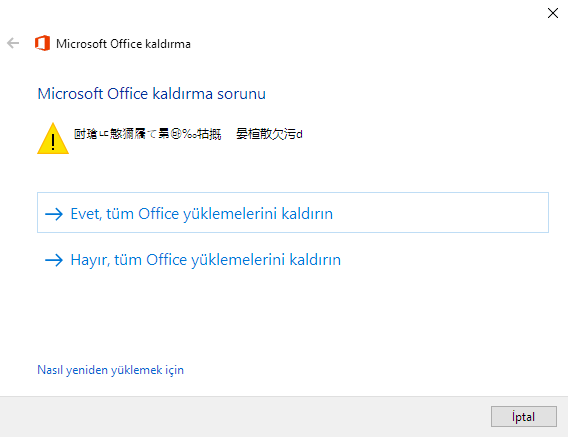
Task: Click the İptal button
Action: pyautogui.click(x=523, y=416)
